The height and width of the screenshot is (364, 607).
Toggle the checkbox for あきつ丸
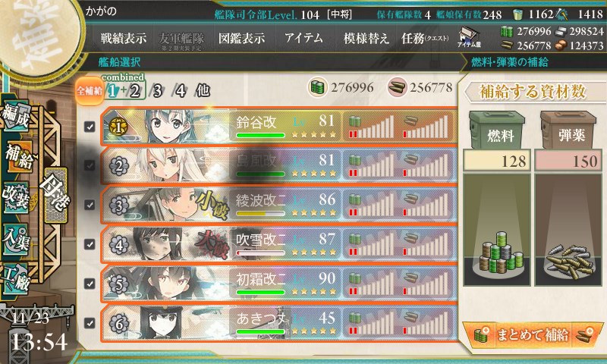click(x=90, y=322)
